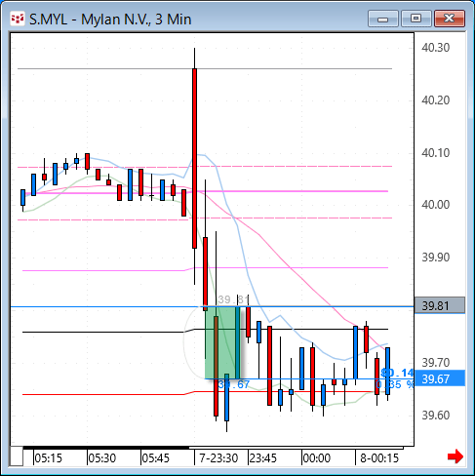The height and width of the screenshot is (476, 475).
Task: Click the 8-00:15 time axis label
Action: 379,458
